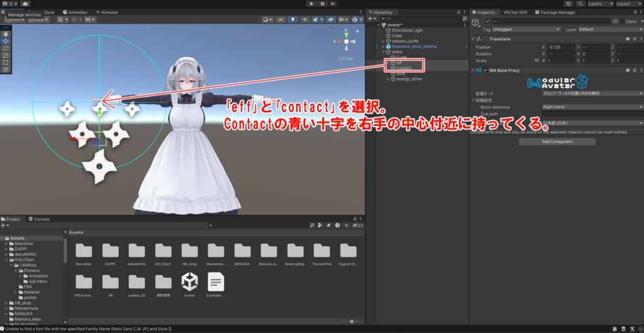Open the Layout dropdown in top bar
Viewport: 644px width, 333px height.
coord(628,4)
